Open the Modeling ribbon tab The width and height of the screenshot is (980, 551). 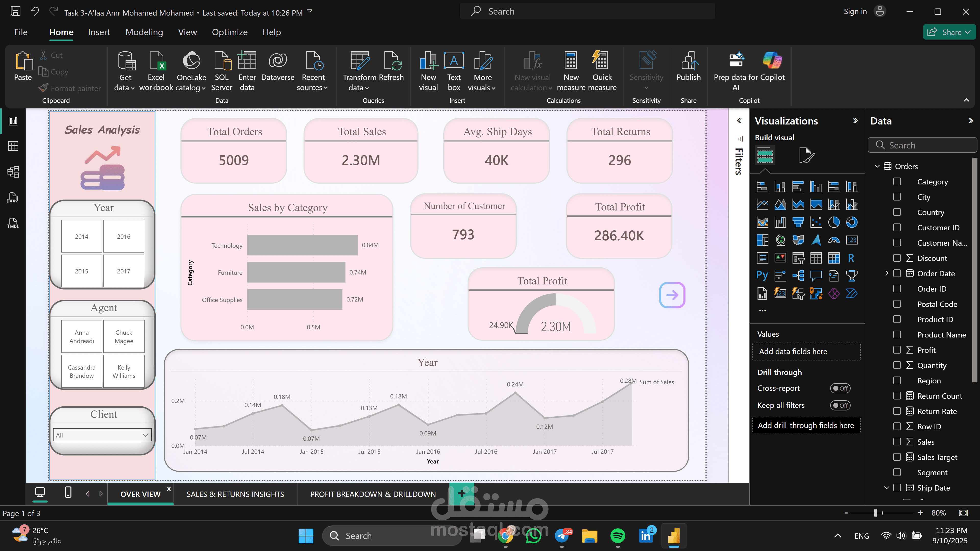click(144, 32)
